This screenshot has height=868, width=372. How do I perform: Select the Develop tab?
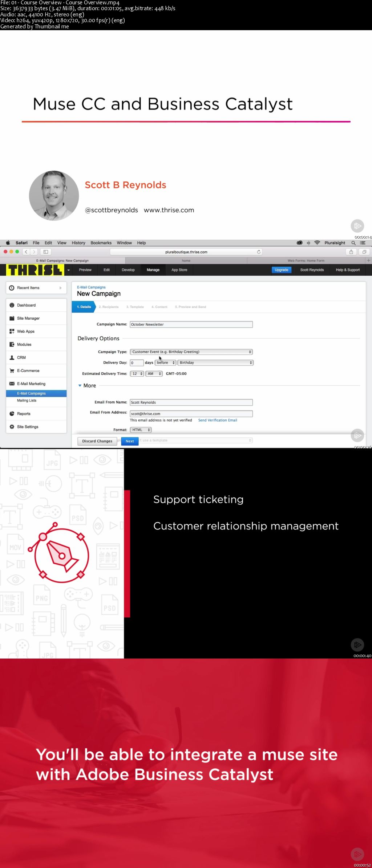click(128, 270)
